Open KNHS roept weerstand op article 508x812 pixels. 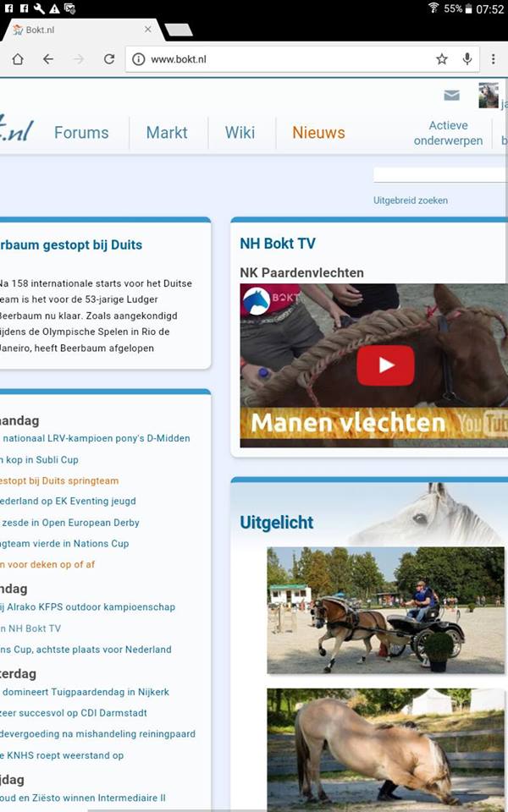[x=62, y=755]
